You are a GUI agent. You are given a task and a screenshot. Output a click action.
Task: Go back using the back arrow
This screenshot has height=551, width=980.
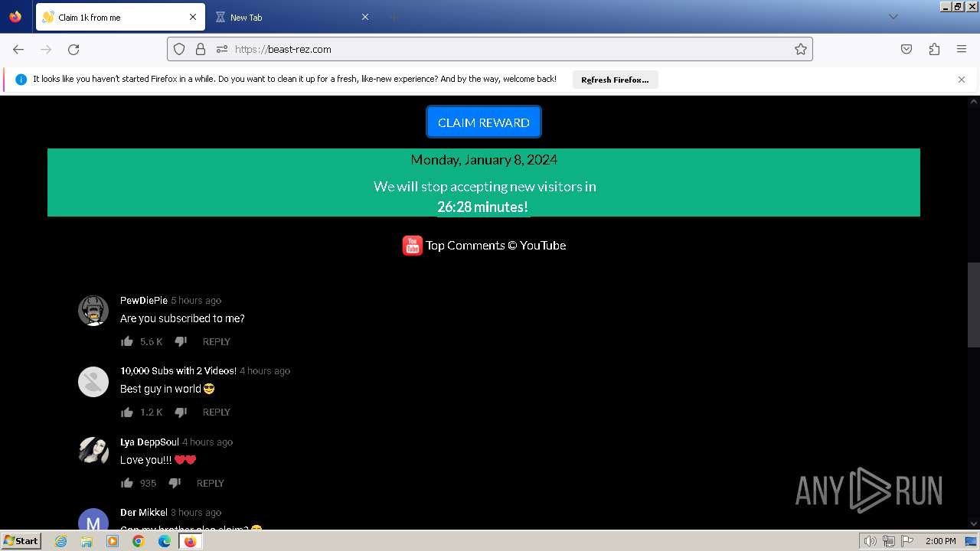tap(18, 49)
